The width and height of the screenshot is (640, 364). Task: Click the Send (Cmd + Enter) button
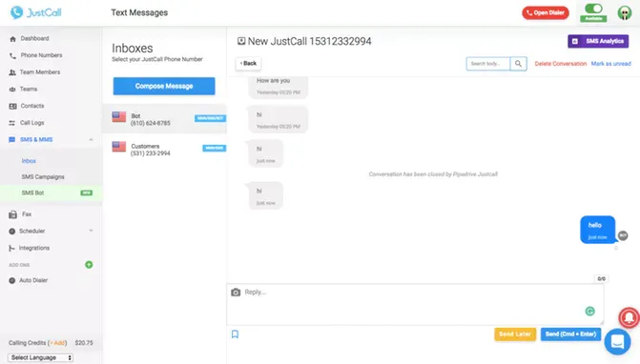(x=570, y=334)
